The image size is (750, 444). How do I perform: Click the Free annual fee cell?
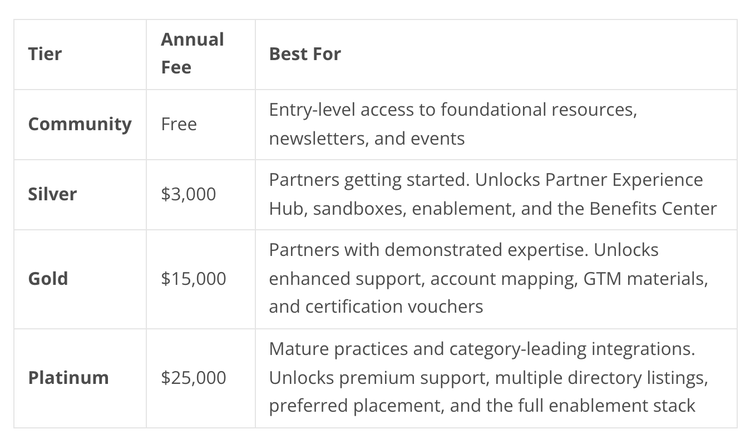179,124
